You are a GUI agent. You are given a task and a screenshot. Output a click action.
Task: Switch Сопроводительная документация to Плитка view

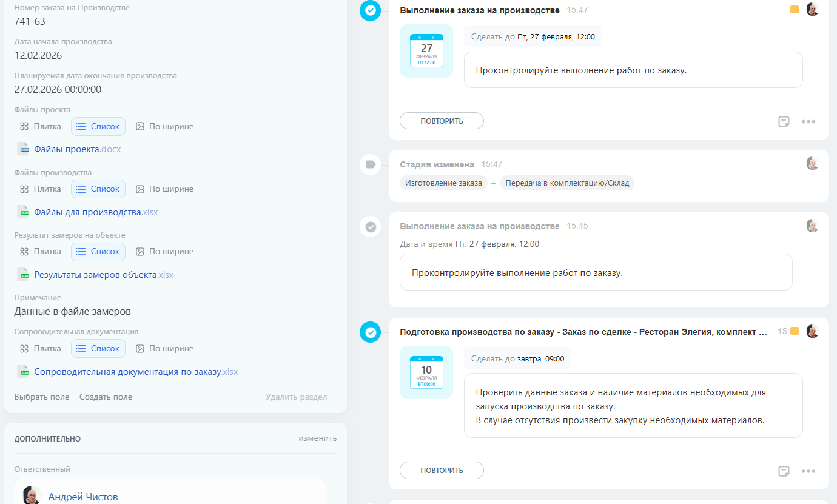pyautogui.click(x=41, y=348)
